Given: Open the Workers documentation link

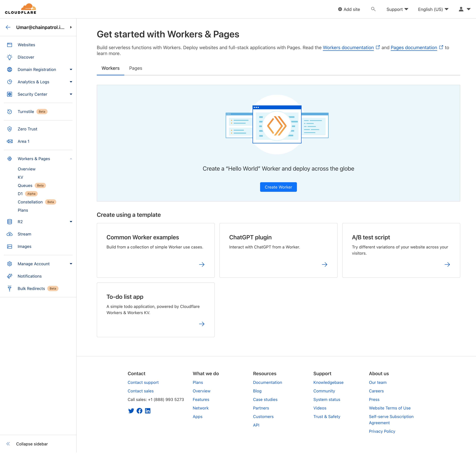Looking at the screenshot, I should click(x=348, y=48).
